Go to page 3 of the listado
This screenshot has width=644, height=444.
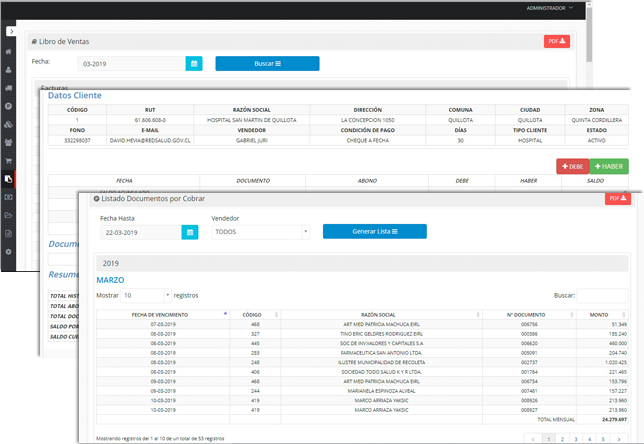pos(576,439)
